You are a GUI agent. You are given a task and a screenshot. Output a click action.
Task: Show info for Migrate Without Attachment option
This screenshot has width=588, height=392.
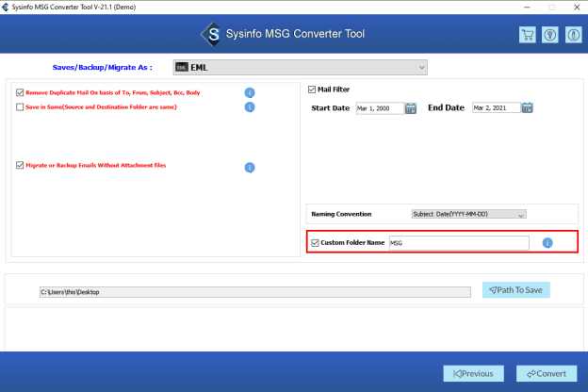[250, 168]
